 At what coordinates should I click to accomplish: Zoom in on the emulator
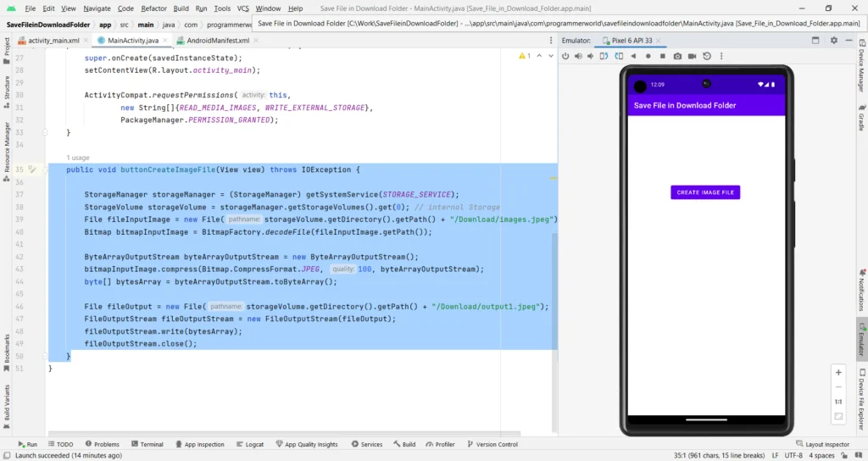point(838,373)
